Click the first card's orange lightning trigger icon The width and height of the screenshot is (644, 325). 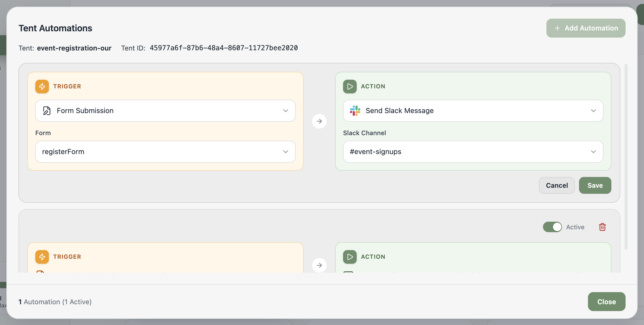click(42, 87)
